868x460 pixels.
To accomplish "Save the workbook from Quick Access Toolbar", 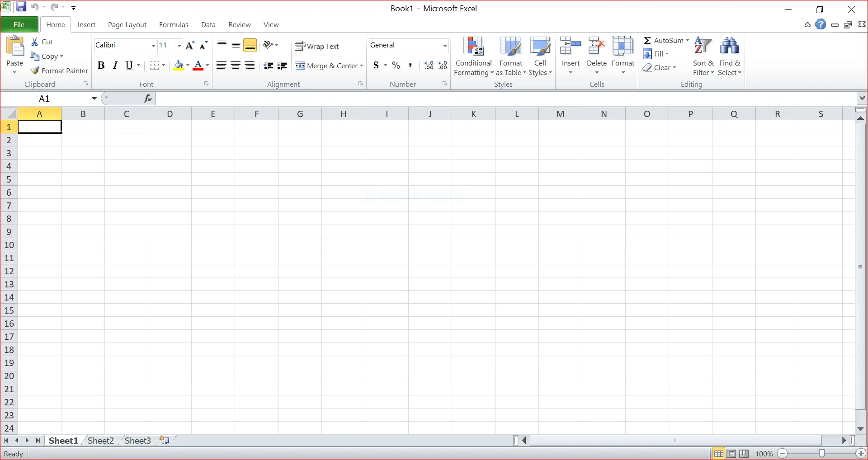I will click(21, 7).
